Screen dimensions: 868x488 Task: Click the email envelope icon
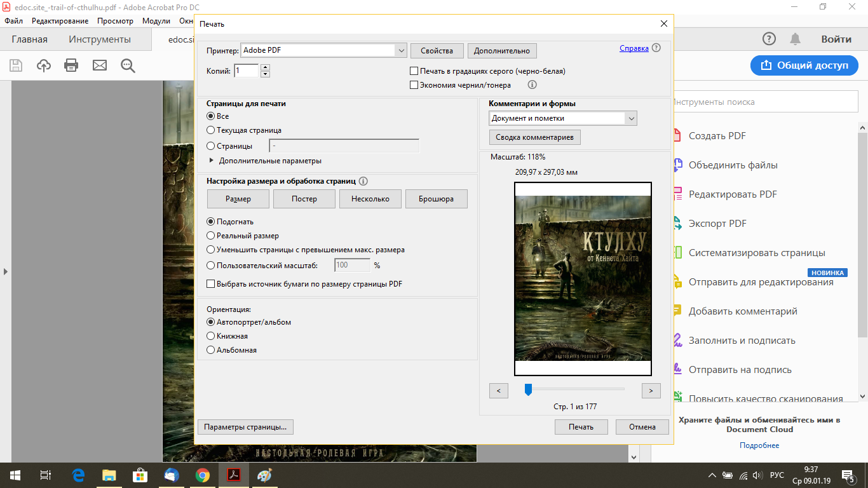click(100, 65)
